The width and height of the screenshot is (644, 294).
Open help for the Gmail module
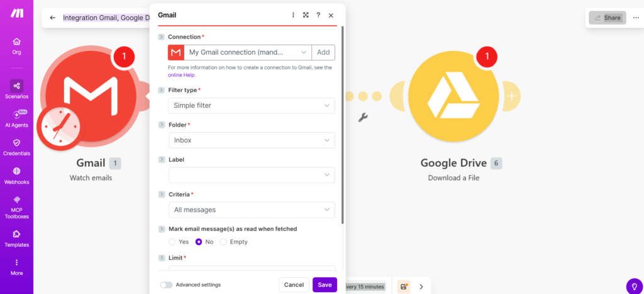pos(318,15)
